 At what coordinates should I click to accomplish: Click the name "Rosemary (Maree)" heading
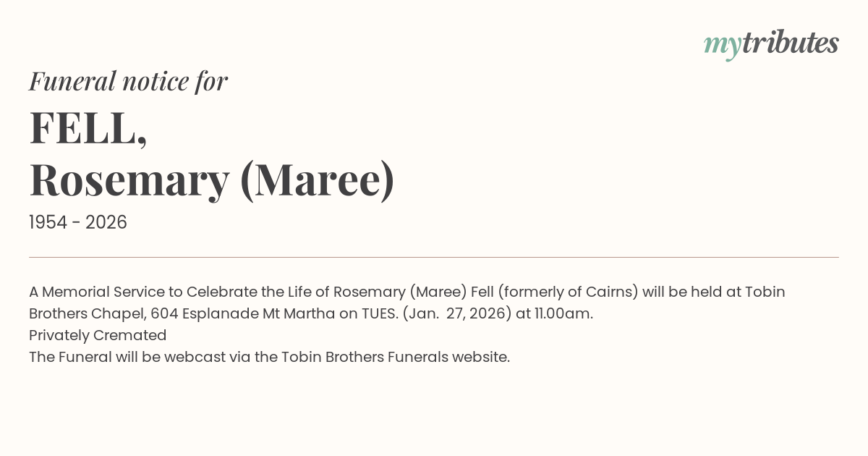click(212, 180)
